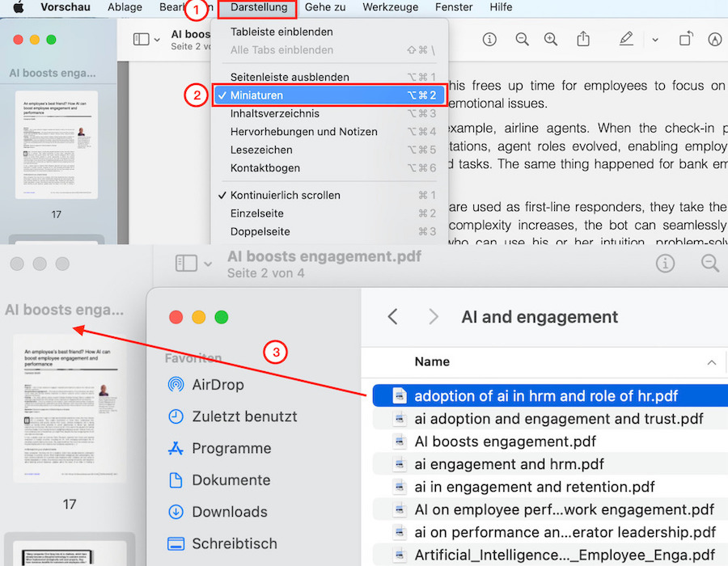Select Lesezeichen sidebar view
The height and width of the screenshot is (566, 728).
[329, 150]
